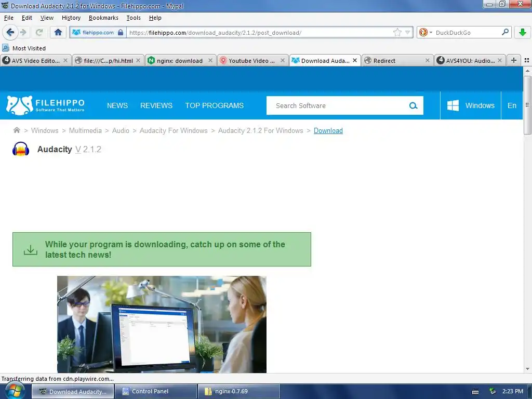The width and height of the screenshot is (532, 399).
Task: Open the tech news office image
Action: [x=162, y=324]
